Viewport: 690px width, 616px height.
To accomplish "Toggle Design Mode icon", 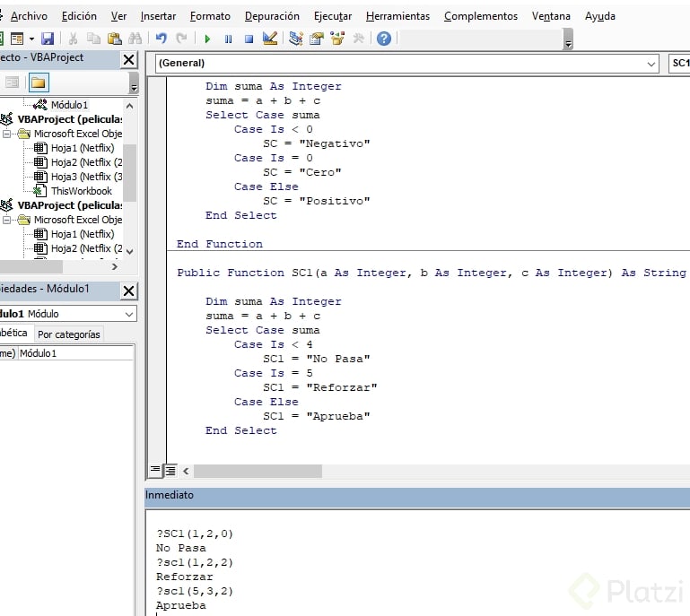I will click(x=270, y=39).
